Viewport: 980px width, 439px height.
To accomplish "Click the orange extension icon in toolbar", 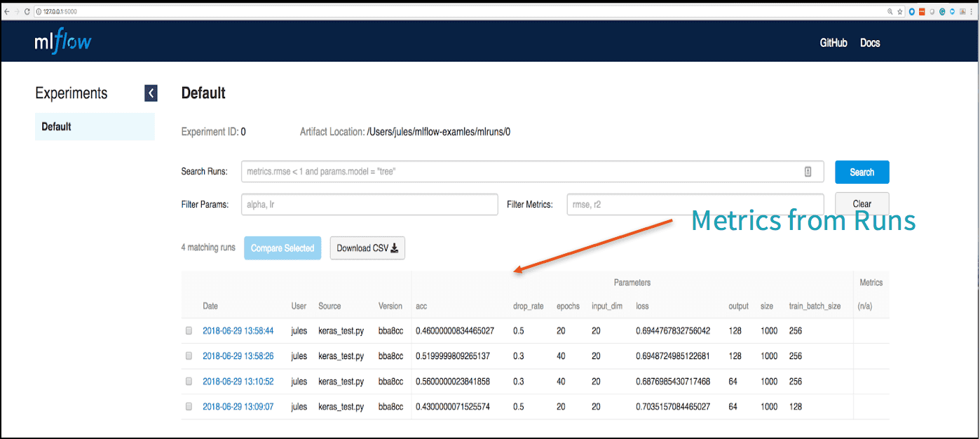I will coord(922,11).
